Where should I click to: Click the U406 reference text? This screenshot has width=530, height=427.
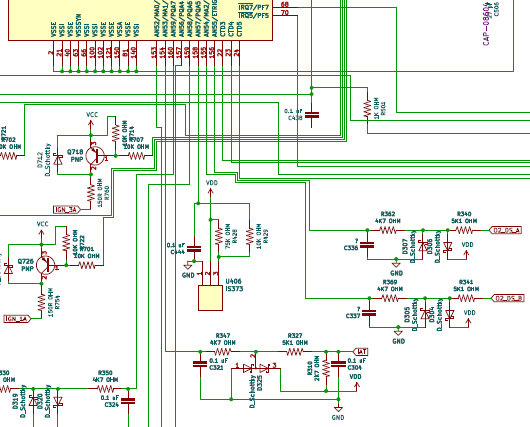[x=234, y=281]
